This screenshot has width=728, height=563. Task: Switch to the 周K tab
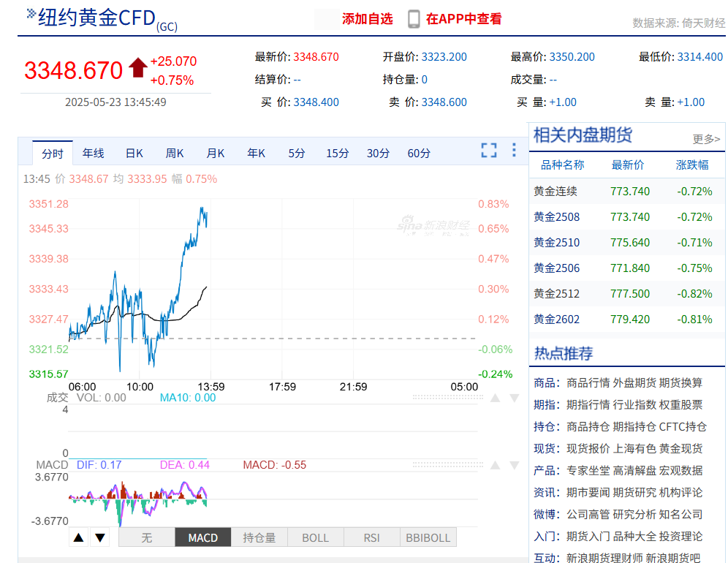pos(175,154)
